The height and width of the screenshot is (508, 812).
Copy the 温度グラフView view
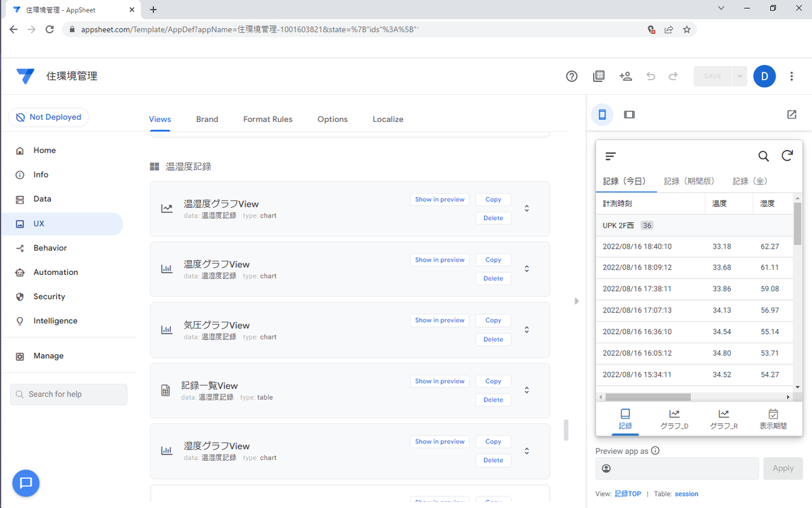pyautogui.click(x=493, y=260)
